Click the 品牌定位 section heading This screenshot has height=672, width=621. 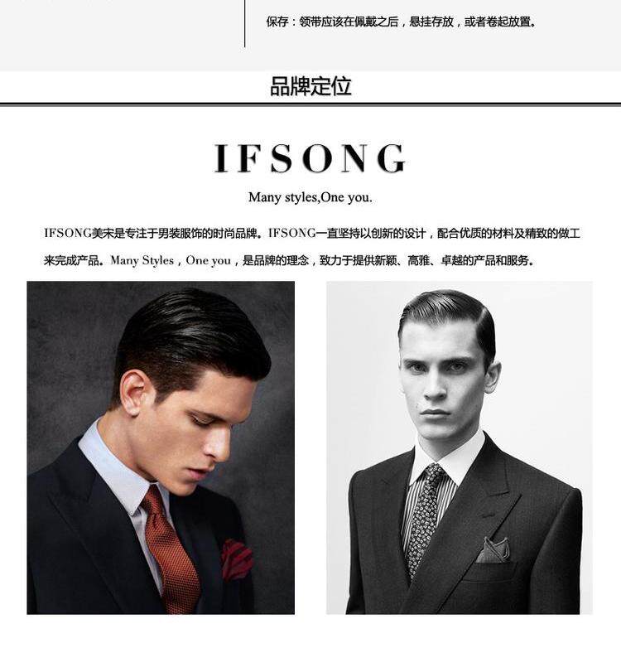click(311, 86)
